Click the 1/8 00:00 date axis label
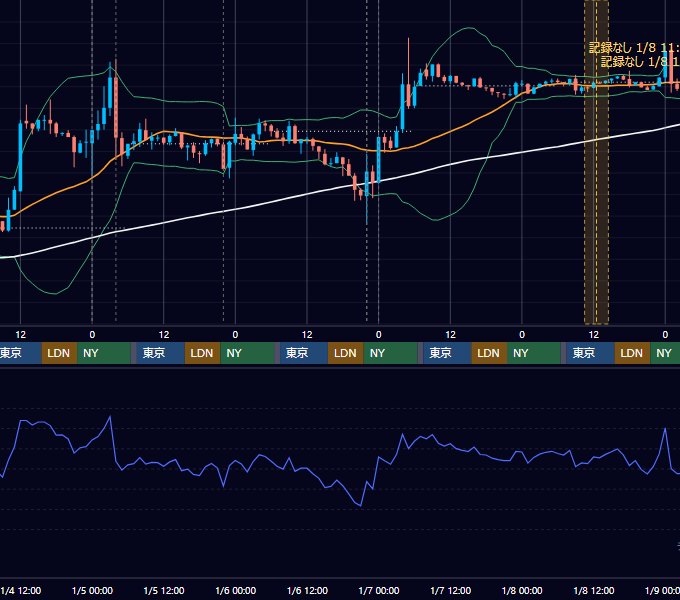The image size is (680, 600). point(522,590)
